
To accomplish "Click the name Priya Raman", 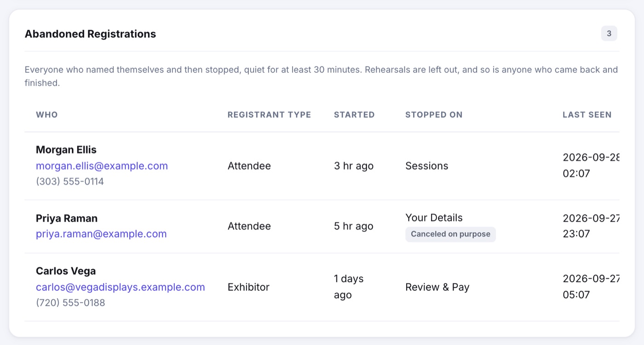I will point(67,218).
